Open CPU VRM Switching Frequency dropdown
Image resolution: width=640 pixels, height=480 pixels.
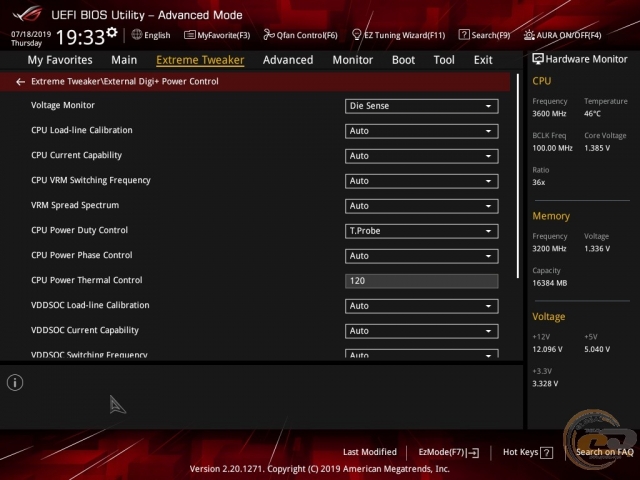coord(422,181)
